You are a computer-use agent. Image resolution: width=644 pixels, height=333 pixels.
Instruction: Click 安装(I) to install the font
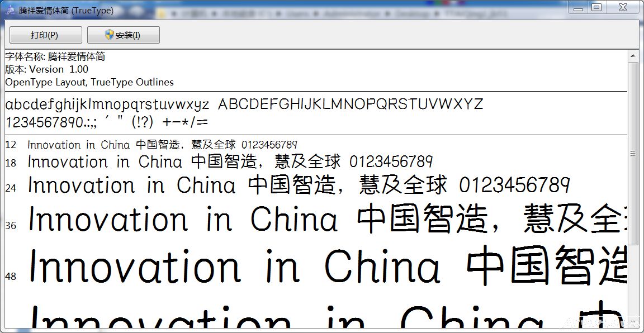123,35
